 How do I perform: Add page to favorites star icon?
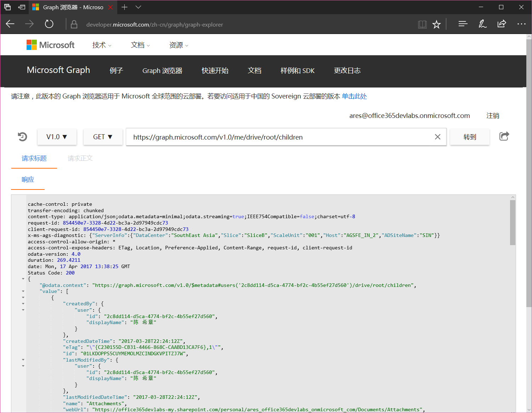click(x=436, y=24)
